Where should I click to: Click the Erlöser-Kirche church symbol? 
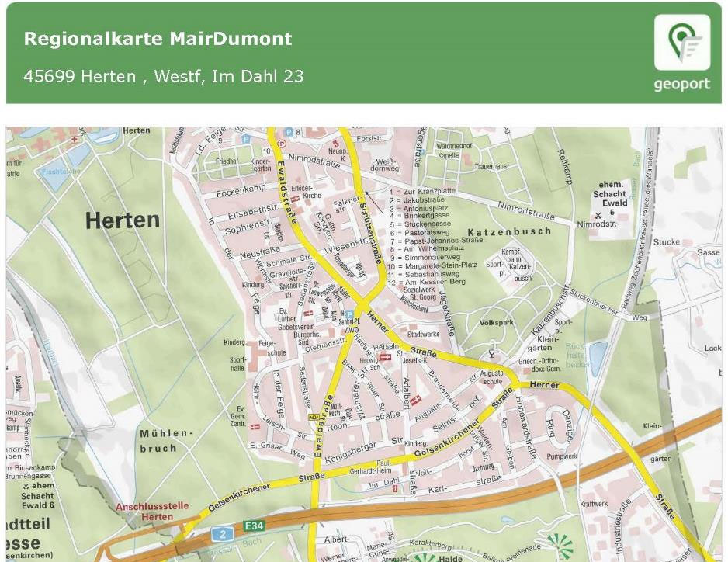pyautogui.click(x=296, y=198)
